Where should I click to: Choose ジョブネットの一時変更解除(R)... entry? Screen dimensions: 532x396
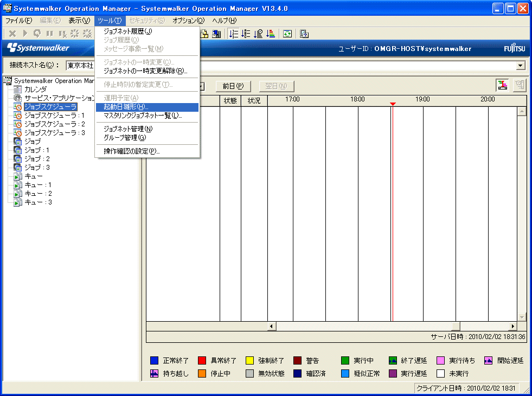click(x=148, y=71)
